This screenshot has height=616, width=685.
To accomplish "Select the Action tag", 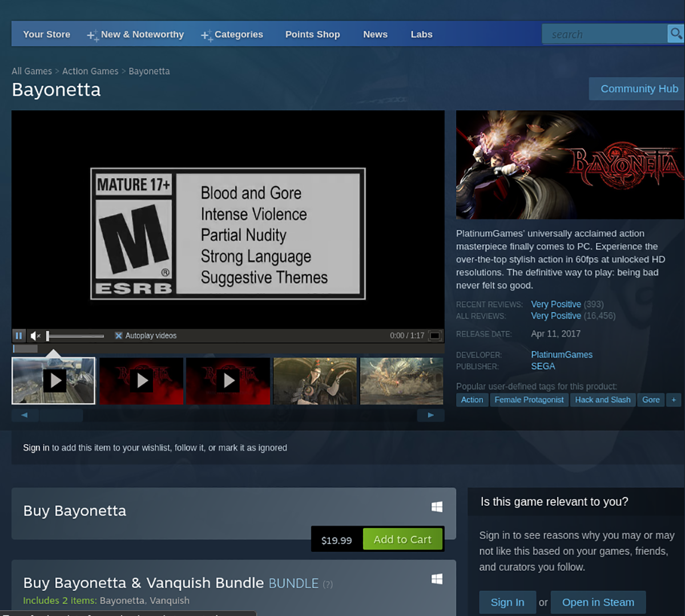I will [472, 400].
